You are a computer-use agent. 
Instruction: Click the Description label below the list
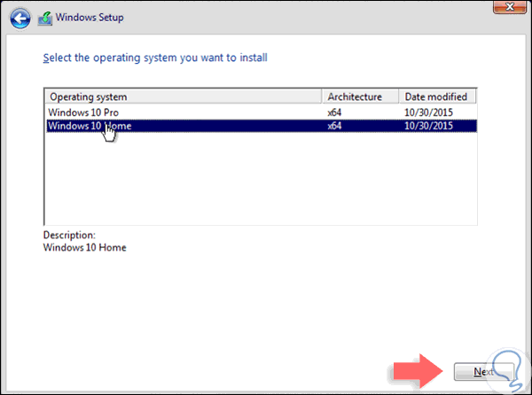pyautogui.click(x=68, y=236)
